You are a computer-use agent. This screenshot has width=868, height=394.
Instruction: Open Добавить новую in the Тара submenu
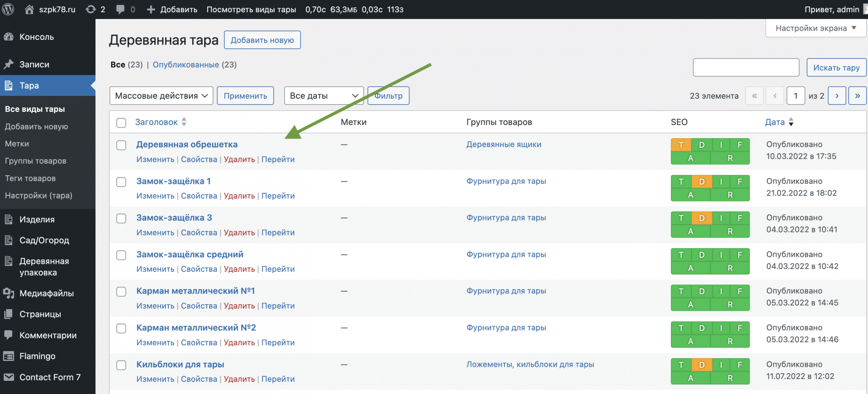[x=36, y=127]
